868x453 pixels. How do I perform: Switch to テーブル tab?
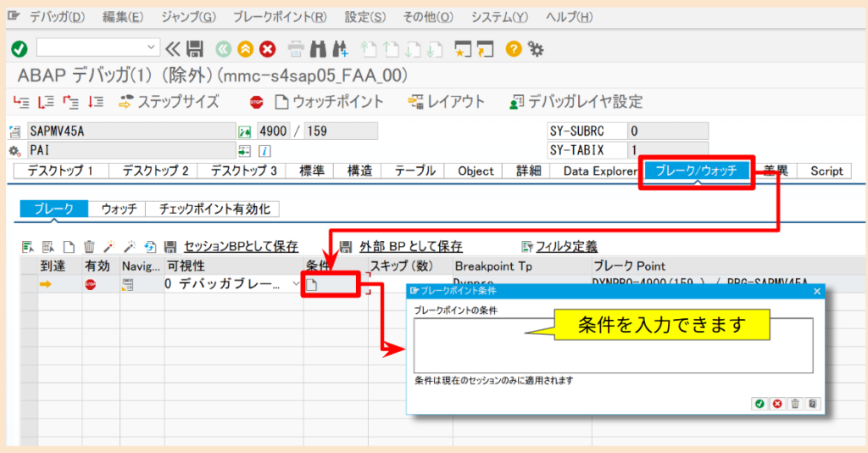415,171
